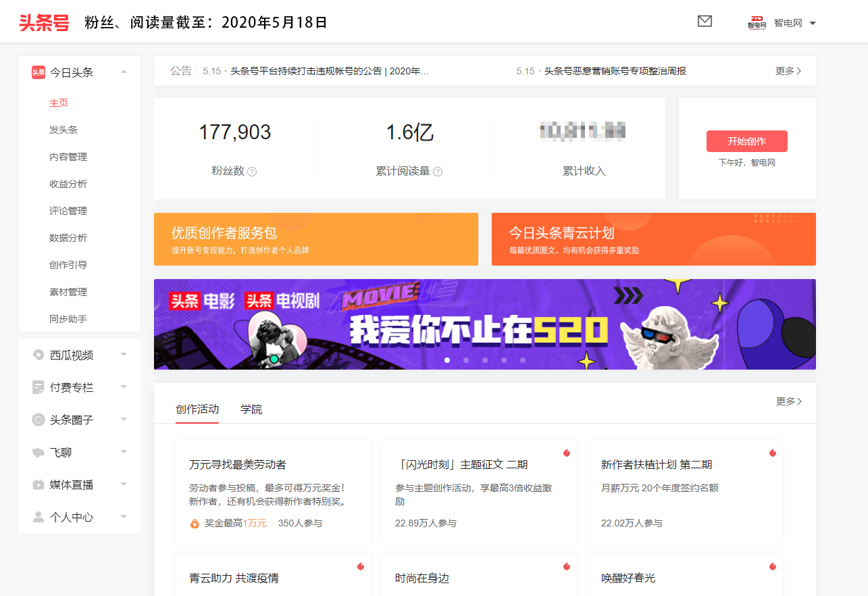The width and height of the screenshot is (868, 596).
Task: Open the 智电网 account dropdown arrow
Action: [813, 23]
